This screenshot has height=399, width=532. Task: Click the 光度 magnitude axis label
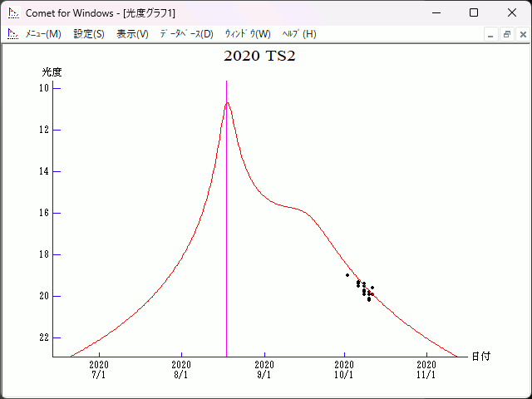pos(52,72)
